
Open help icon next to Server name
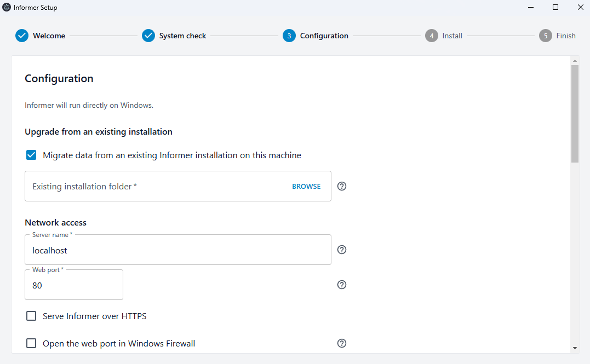pos(342,250)
